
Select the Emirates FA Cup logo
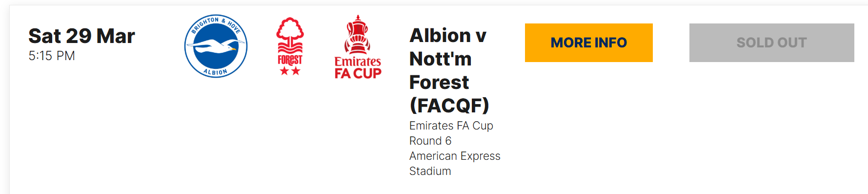(358, 47)
